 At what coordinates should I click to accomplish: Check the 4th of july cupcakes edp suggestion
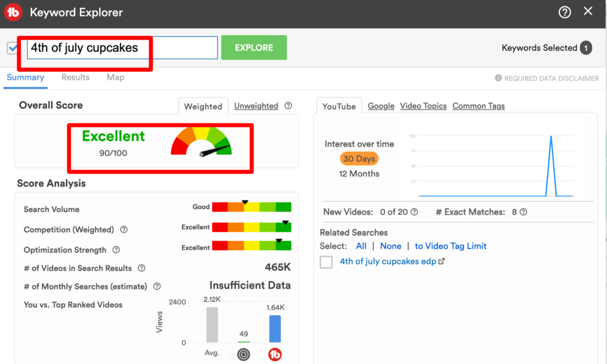point(325,261)
